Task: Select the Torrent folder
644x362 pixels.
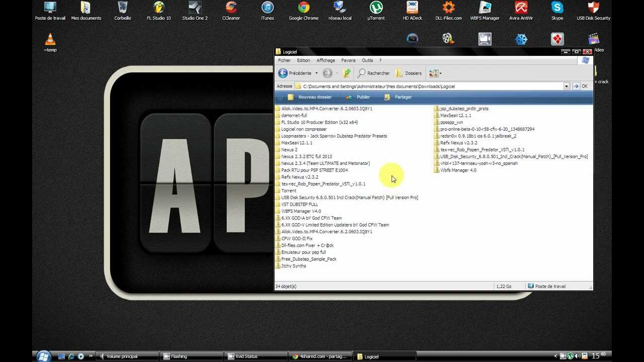Action: click(x=286, y=191)
